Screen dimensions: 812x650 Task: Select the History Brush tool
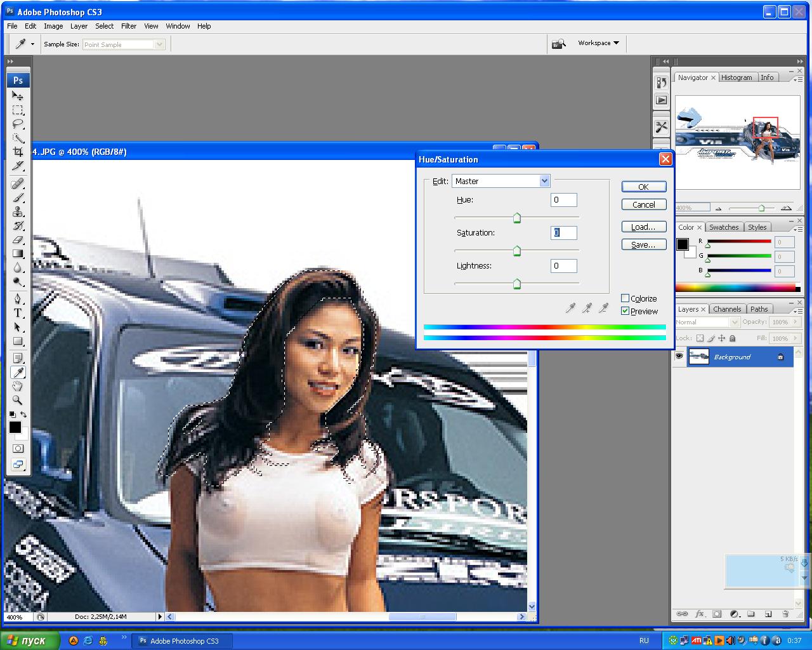click(x=18, y=226)
